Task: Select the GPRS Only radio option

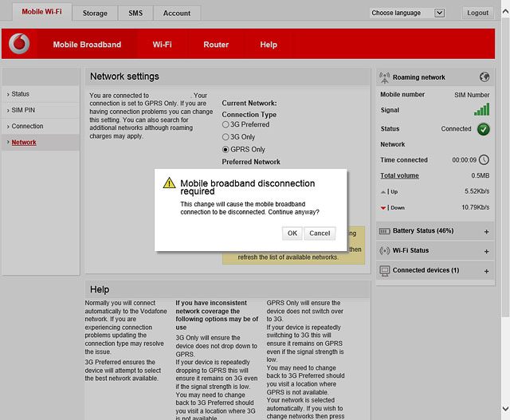Action: [226, 149]
